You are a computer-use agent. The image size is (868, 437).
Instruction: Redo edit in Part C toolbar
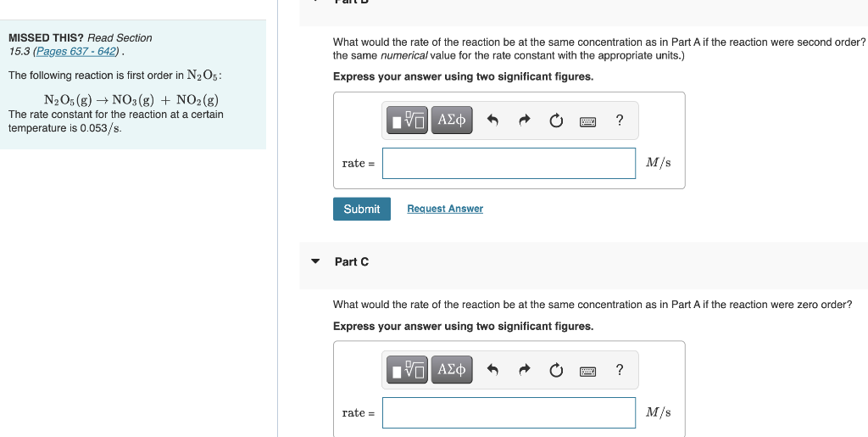click(x=524, y=369)
